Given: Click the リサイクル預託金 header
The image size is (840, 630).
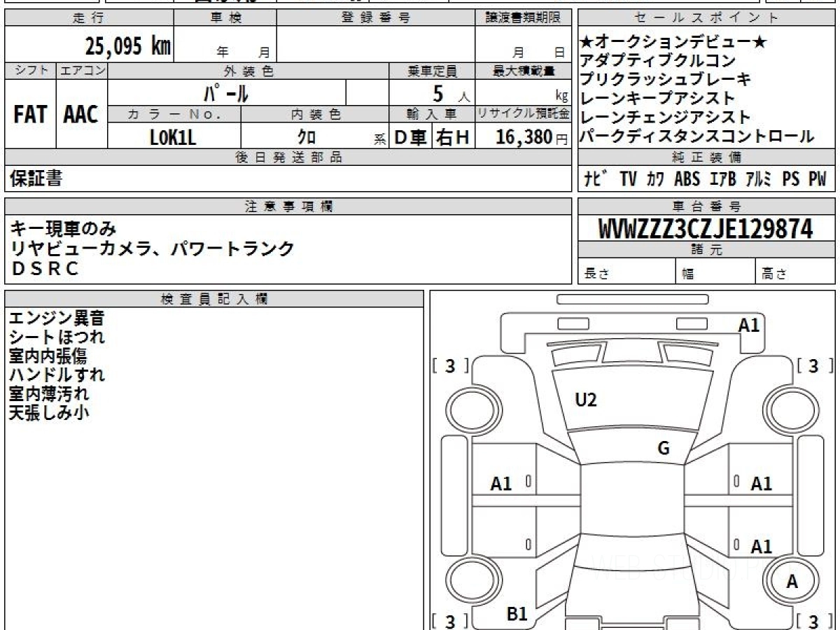Looking at the screenshot, I should point(523,114).
